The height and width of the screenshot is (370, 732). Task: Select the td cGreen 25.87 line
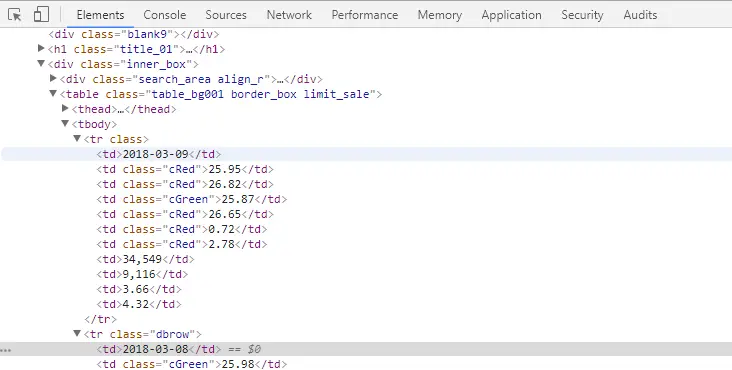coord(191,199)
